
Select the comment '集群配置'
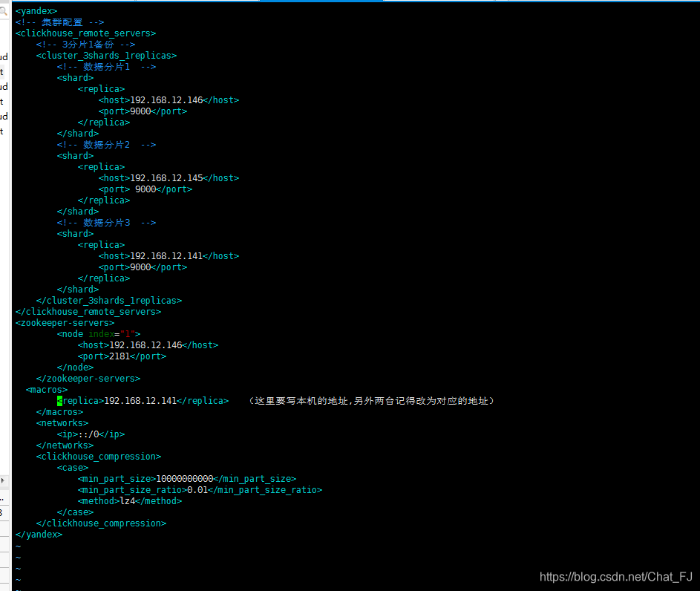(x=62, y=22)
